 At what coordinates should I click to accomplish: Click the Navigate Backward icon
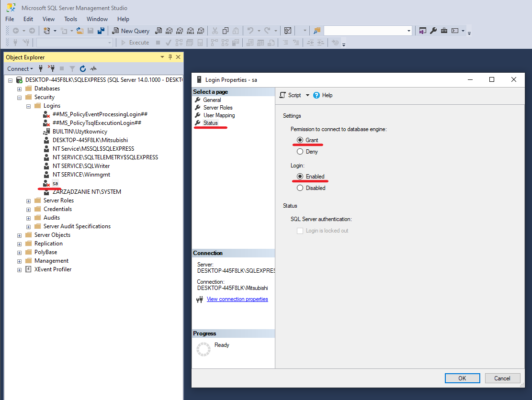16,31
